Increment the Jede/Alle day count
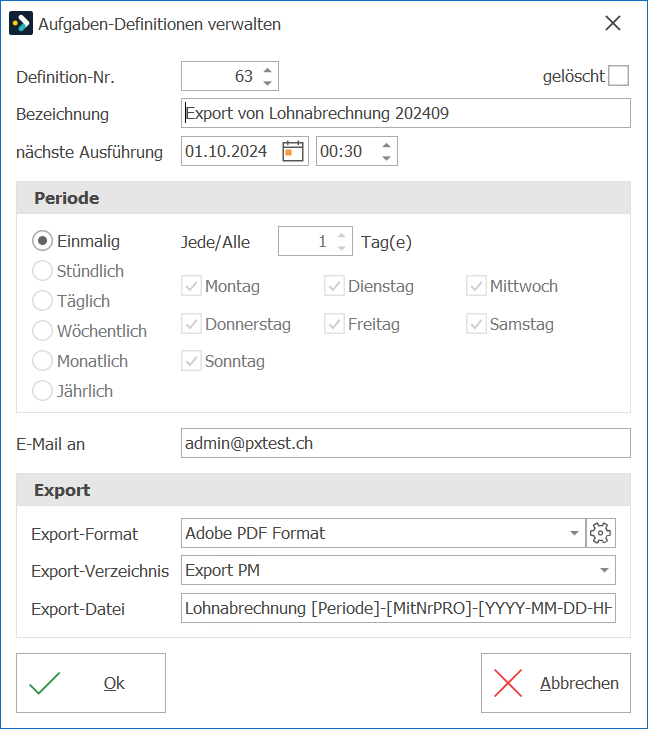648x729 pixels. [x=342, y=236]
